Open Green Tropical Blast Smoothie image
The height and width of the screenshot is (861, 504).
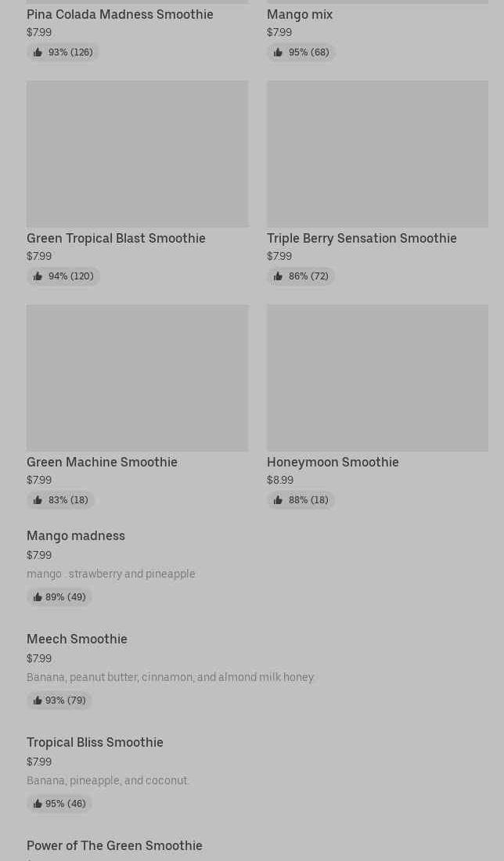(x=137, y=154)
